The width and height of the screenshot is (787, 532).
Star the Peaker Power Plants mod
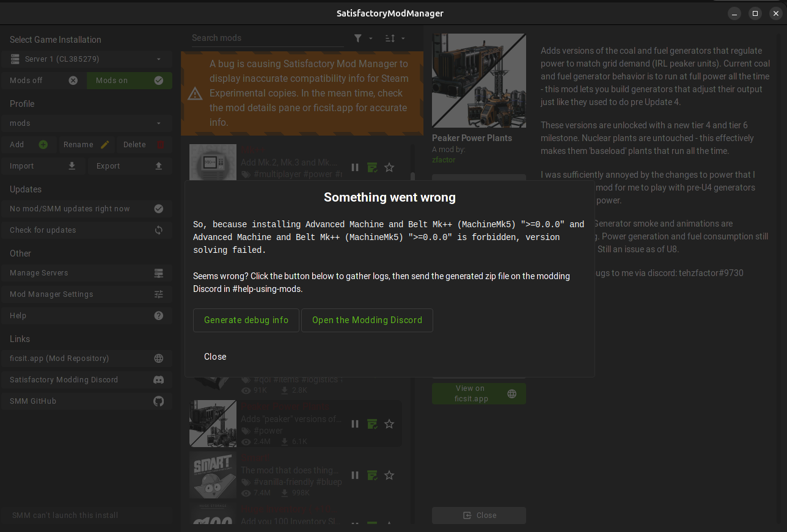click(389, 424)
